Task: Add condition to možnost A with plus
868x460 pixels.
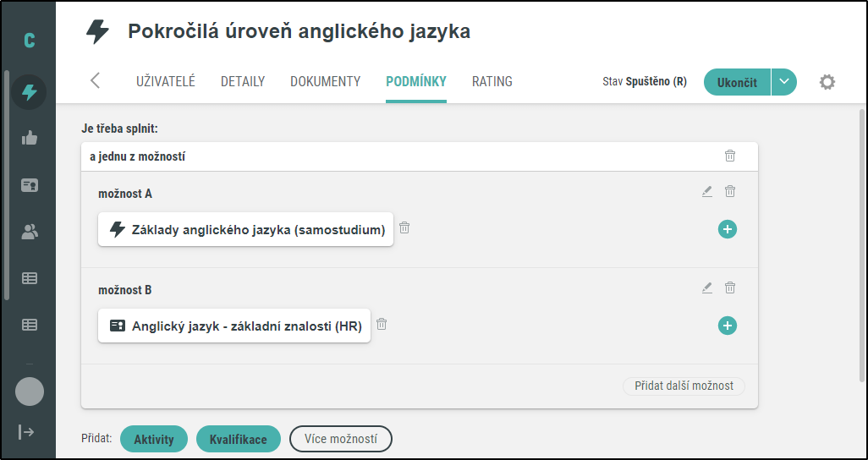Action: pyautogui.click(x=728, y=229)
